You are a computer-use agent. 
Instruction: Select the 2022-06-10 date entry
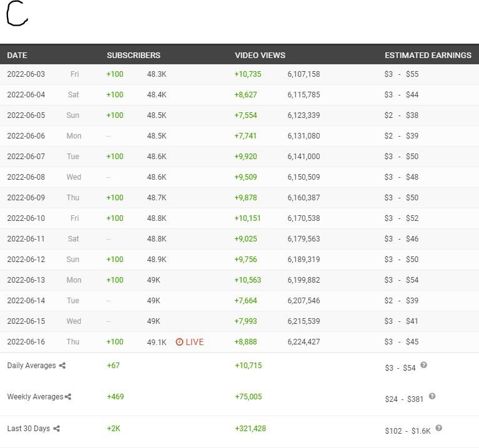(x=26, y=218)
